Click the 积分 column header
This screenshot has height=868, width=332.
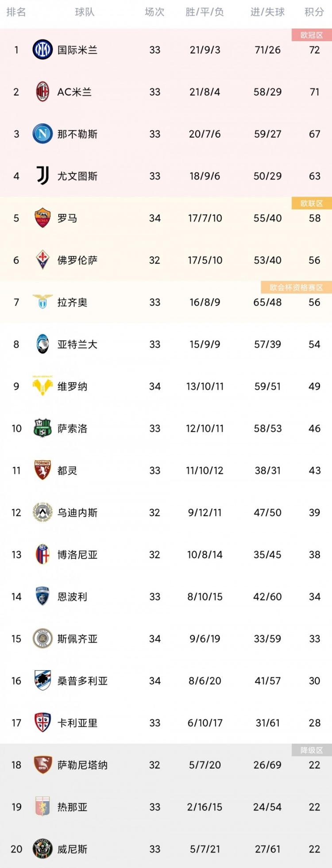pyautogui.click(x=314, y=12)
